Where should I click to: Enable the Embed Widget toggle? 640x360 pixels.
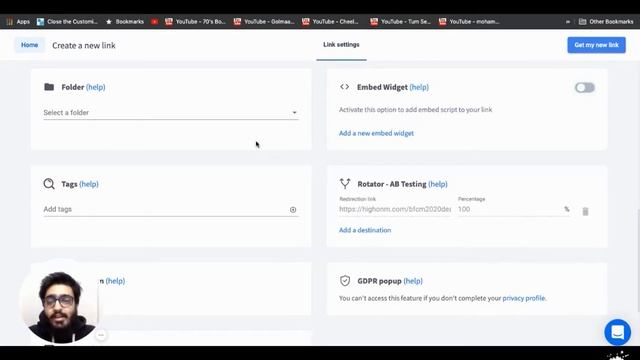pos(584,87)
